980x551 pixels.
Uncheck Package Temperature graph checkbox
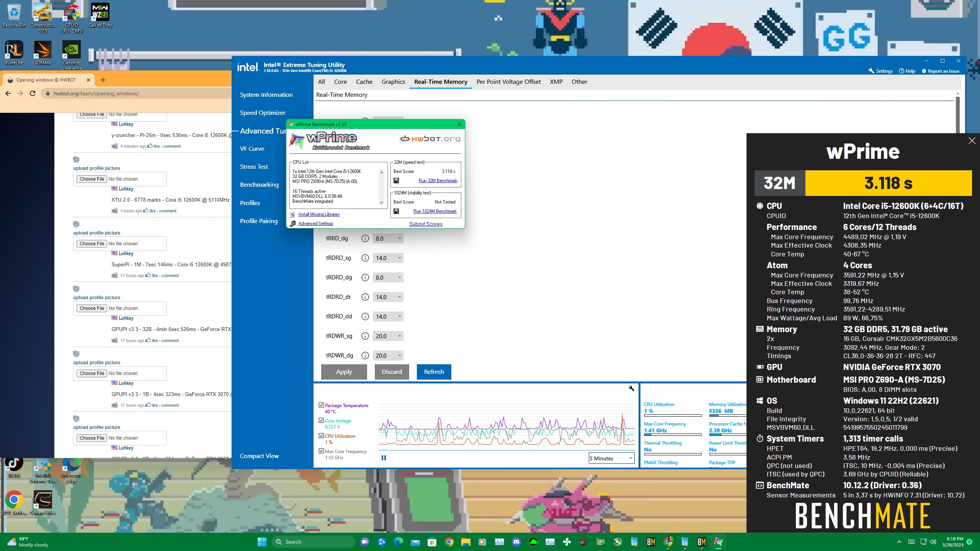[x=321, y=405]
